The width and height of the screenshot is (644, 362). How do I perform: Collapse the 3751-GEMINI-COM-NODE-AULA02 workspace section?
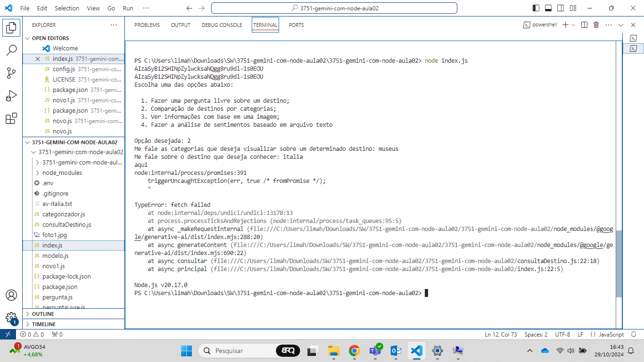coord(74,142)
